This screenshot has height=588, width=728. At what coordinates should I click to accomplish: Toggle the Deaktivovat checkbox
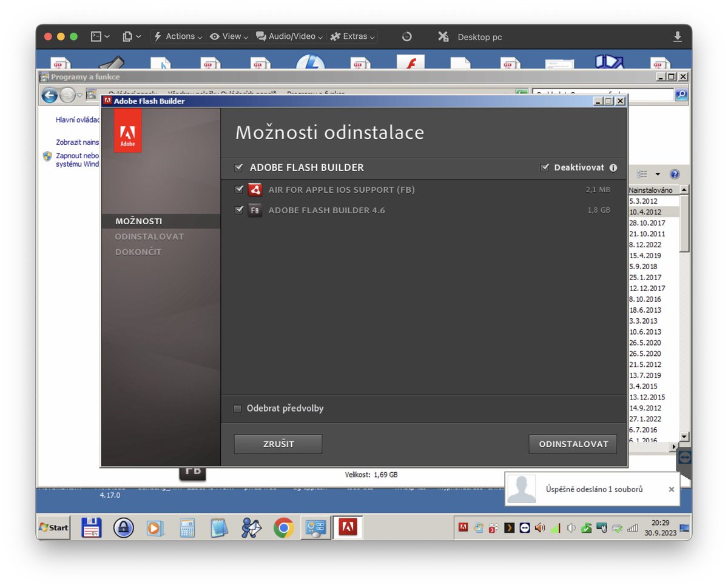[x=545, y=168]
